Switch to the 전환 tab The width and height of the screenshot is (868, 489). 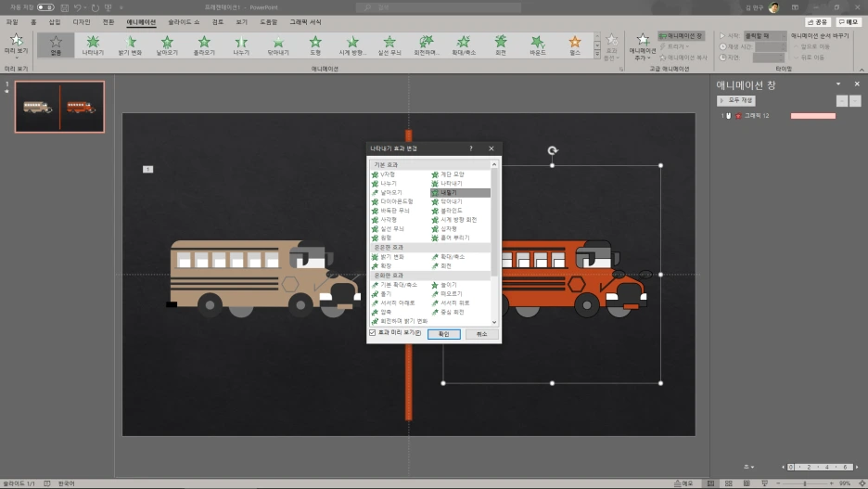[x=108, y=22]
